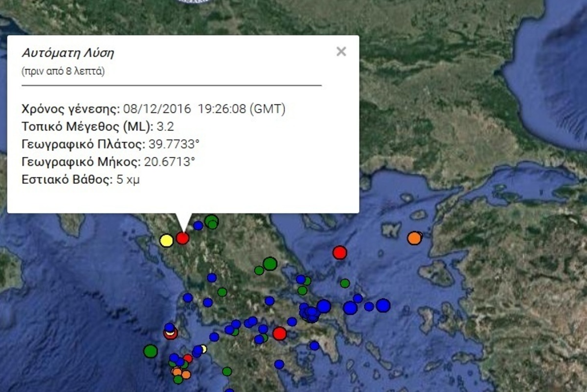
Task: Click the Τοπικό Μέγεθος (ML): 3.2 line
Action: coord(98,127)
